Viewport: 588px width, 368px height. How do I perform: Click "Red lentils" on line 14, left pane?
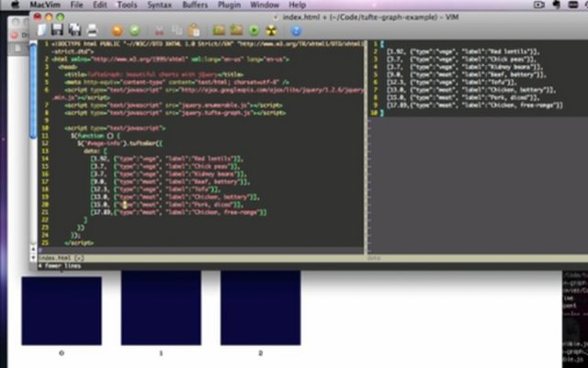213,159
